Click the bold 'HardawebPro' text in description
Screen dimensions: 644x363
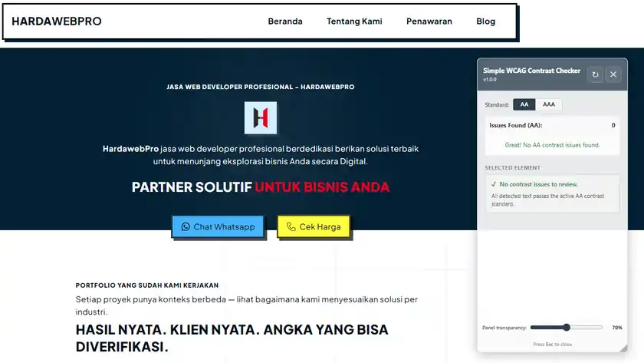(130, 149)
